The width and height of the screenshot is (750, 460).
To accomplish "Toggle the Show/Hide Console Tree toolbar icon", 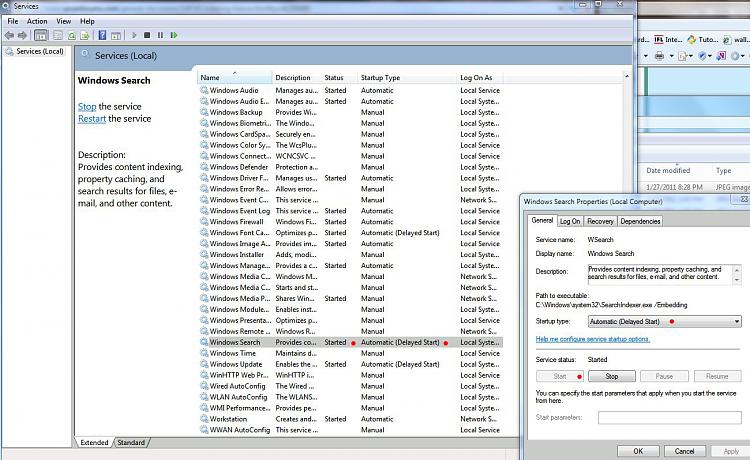I will click(41, 35).
